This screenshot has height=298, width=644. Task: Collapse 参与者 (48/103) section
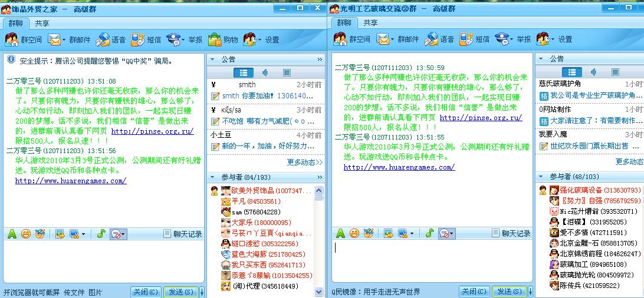[x=541, y=177]
